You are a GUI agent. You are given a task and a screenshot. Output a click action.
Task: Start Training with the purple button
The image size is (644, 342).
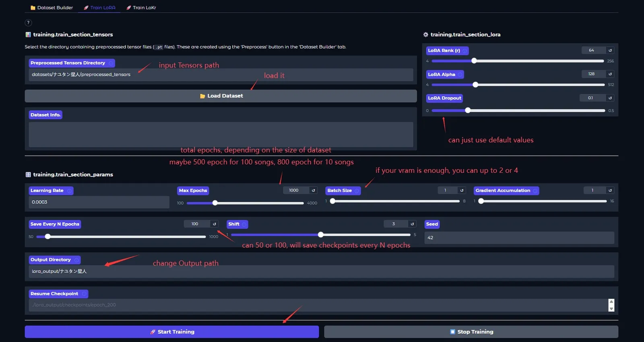pyautogui.click(x=172, y=332)
